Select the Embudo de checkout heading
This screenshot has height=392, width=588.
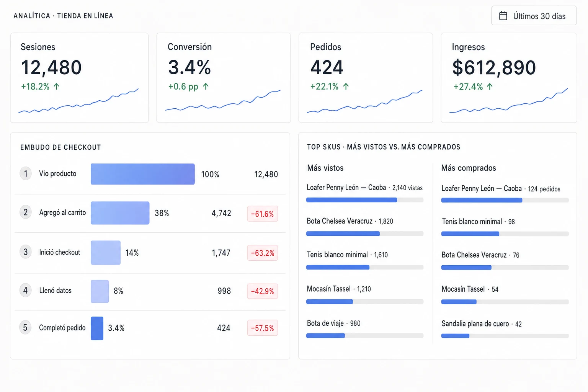click(x=60, y=147)
